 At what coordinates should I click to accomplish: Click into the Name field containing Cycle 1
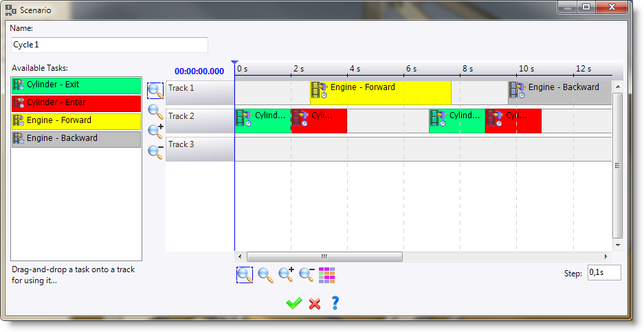110,45
